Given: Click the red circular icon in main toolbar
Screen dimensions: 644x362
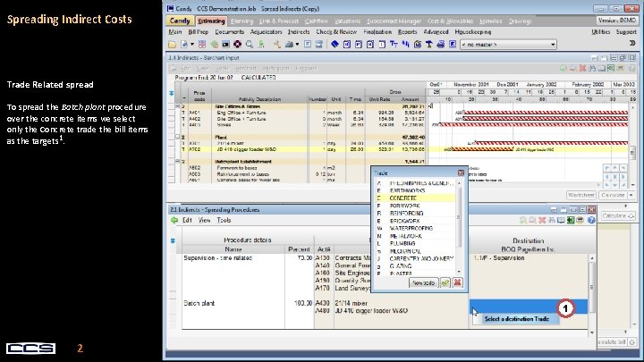Looking at the screenshot, I should click(237, 45).
